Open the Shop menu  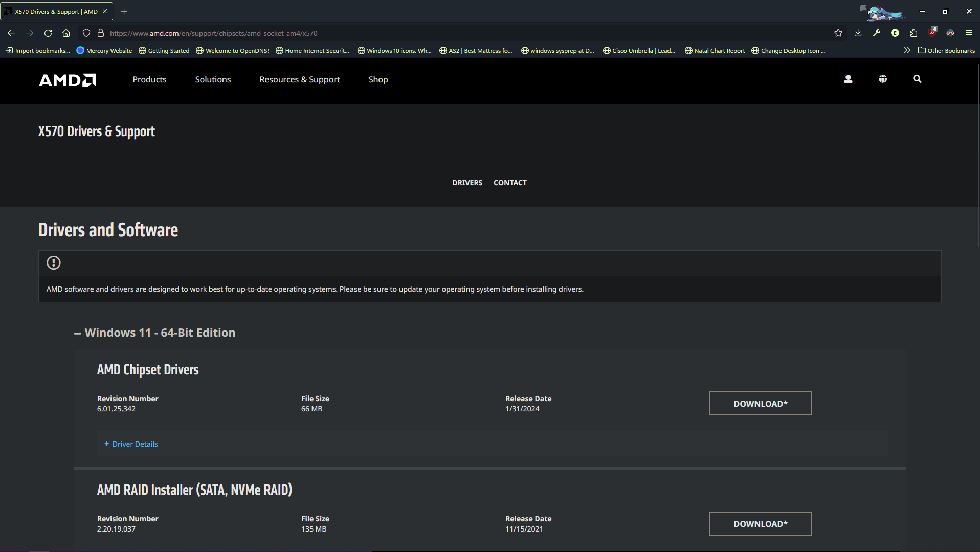(x=378, y=79)
